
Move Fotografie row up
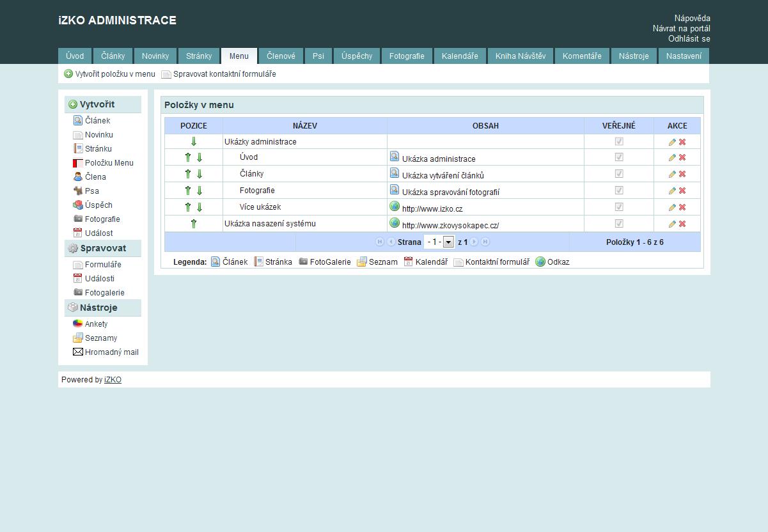pyautogui.click(x=188, y=191)
